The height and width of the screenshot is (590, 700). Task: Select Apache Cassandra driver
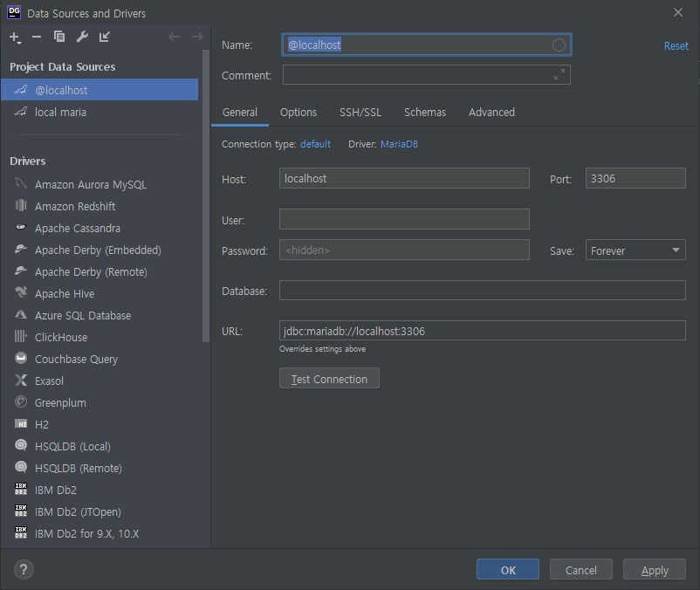(x=100, y=228)
